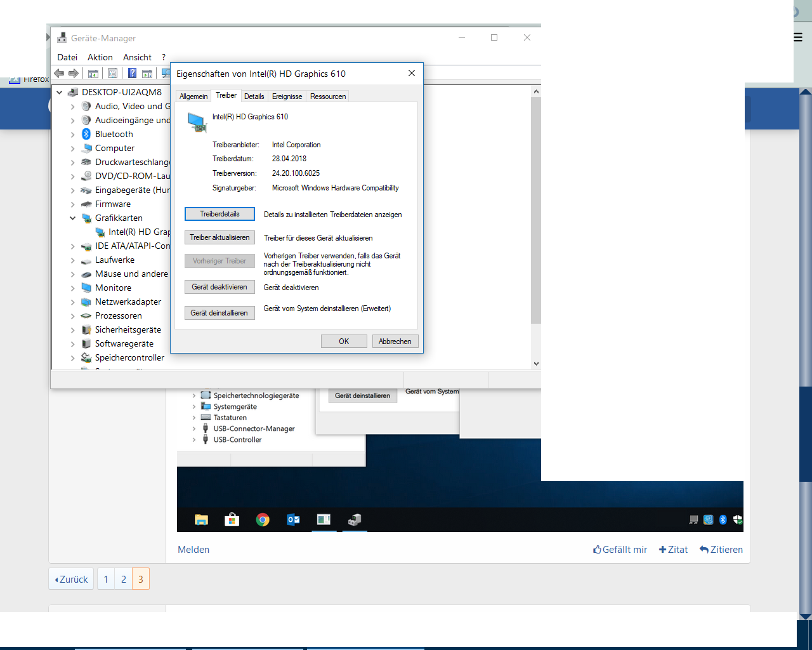Screen dimensions: 812x650
Task: Click Gerät deinstallieren in properties dialog
Action: point(219,313)
